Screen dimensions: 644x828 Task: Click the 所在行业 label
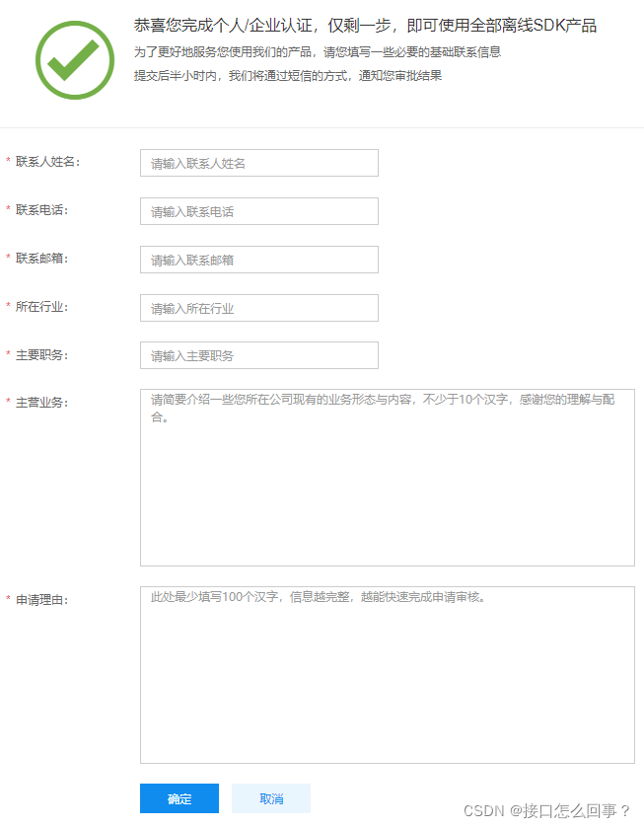(41, 307)
